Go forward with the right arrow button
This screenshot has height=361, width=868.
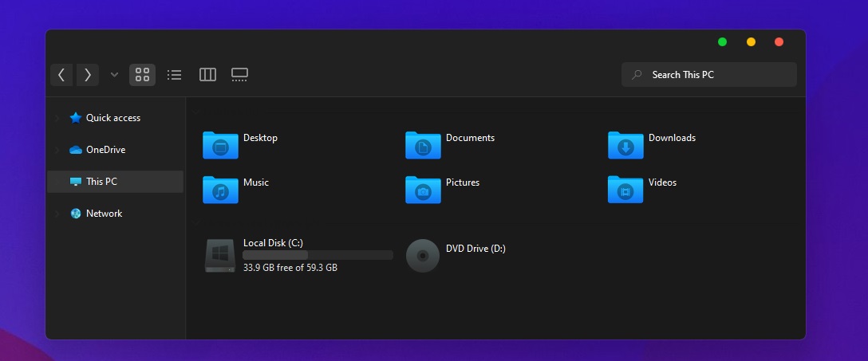tap(88, 75)
